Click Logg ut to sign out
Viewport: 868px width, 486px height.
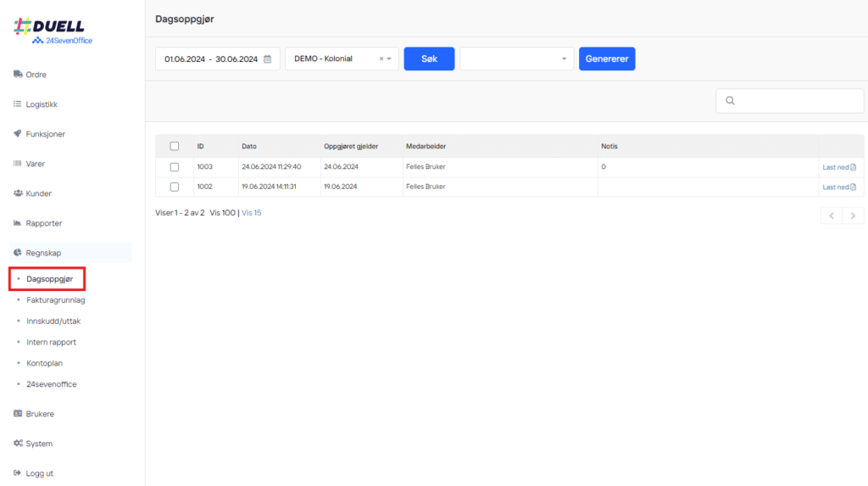(x=39, y=473)
